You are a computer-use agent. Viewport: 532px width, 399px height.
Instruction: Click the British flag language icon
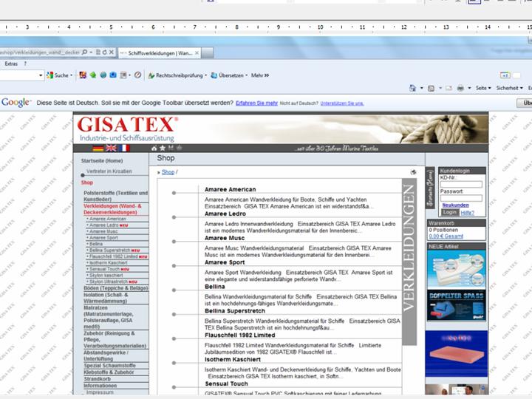point(112,149)
